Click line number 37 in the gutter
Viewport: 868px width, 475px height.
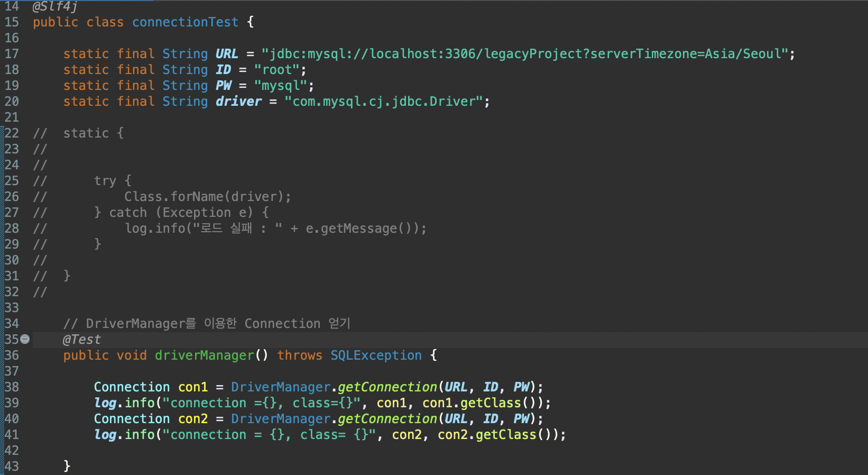coord(12,371)
